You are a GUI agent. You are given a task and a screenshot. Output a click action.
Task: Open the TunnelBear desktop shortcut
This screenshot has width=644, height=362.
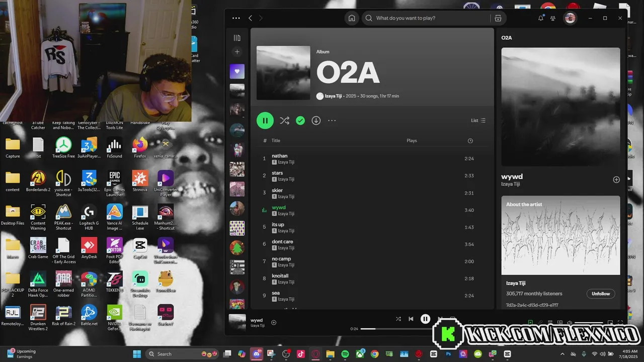click(166, 282)
